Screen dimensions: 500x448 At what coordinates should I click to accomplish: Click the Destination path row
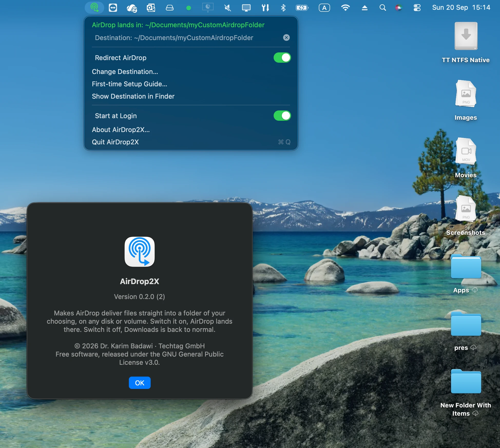point(191,38)
